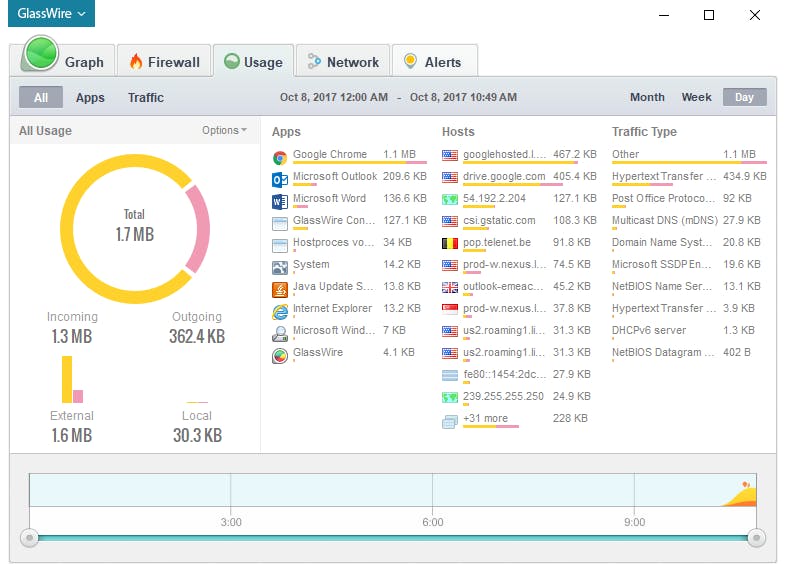Click the US flag beside googlehosted host

450,155
